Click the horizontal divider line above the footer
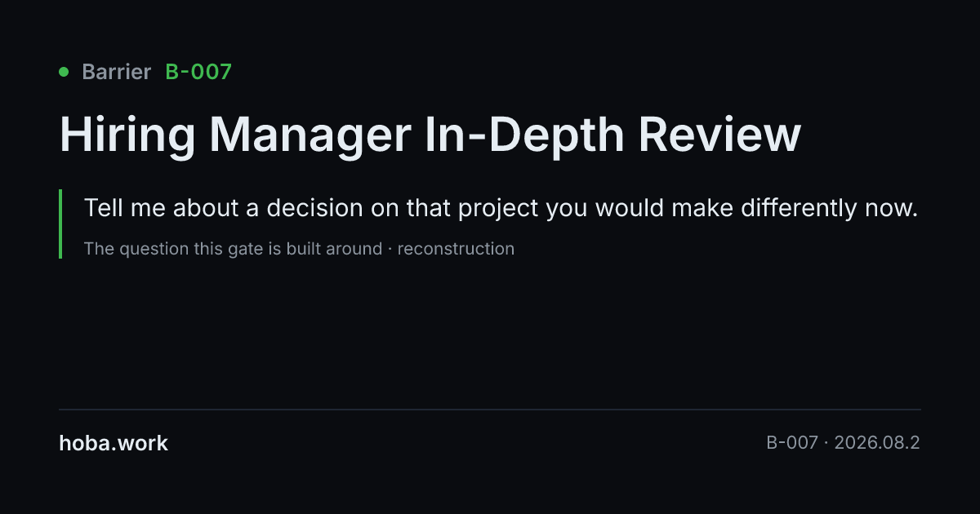 [x=490, y=409]
